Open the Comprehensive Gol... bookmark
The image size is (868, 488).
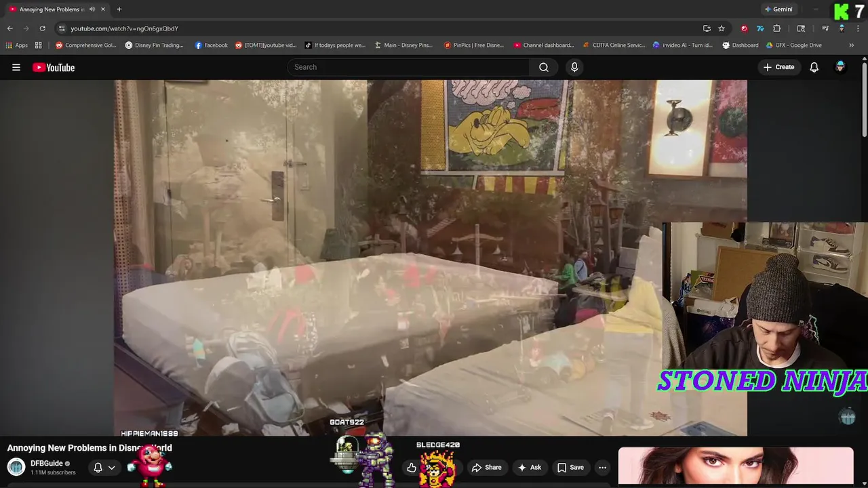point(86,45)
